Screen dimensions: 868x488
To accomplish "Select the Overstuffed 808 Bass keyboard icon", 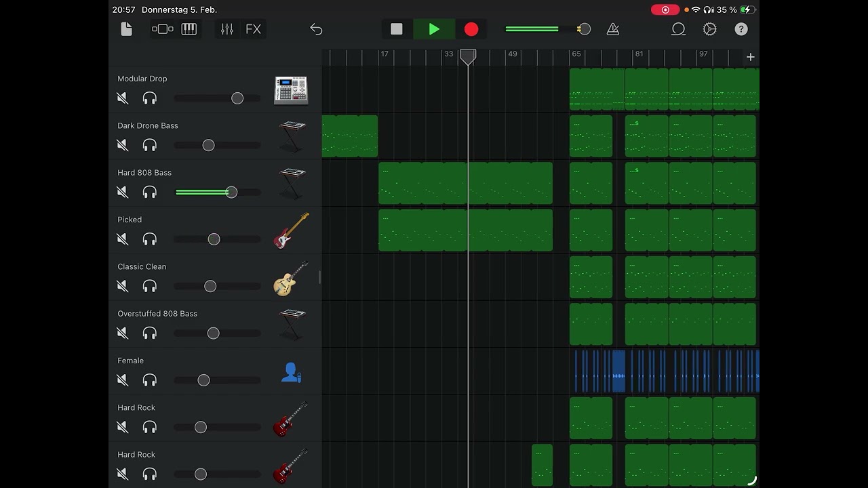I will (x=292, y=325).
